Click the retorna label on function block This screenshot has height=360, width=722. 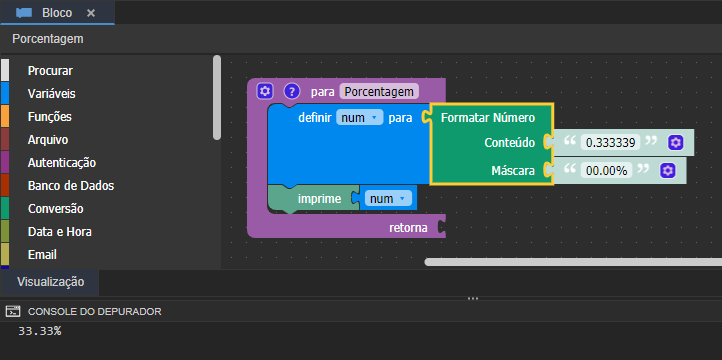tap(408, 228)
